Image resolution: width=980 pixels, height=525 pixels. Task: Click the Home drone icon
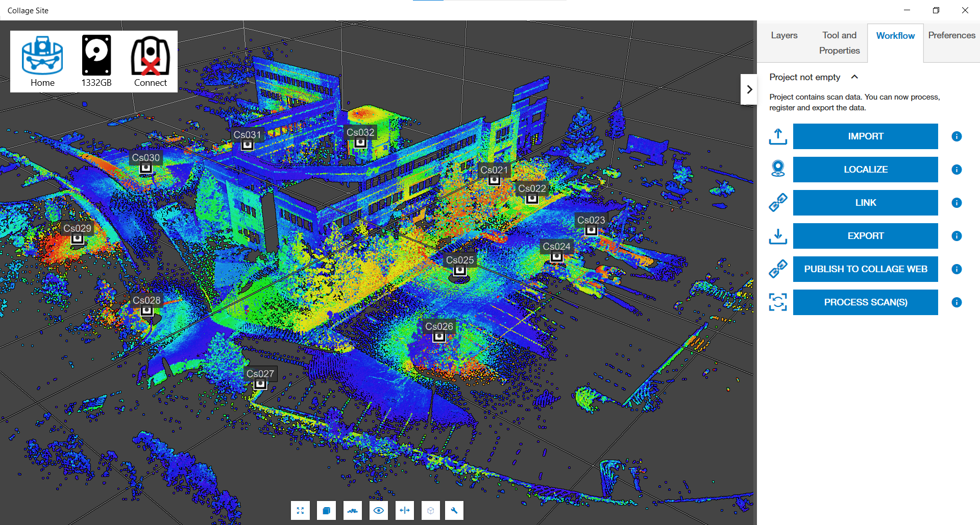point(42,56)
